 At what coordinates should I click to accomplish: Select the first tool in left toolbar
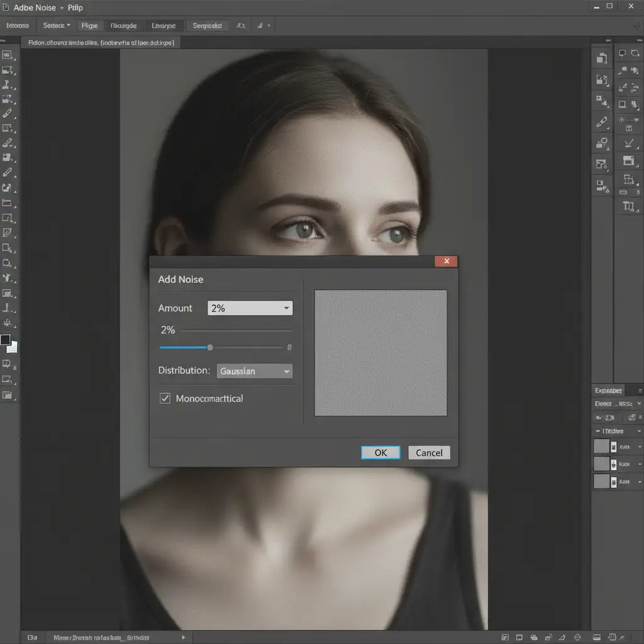pos(8,55)
